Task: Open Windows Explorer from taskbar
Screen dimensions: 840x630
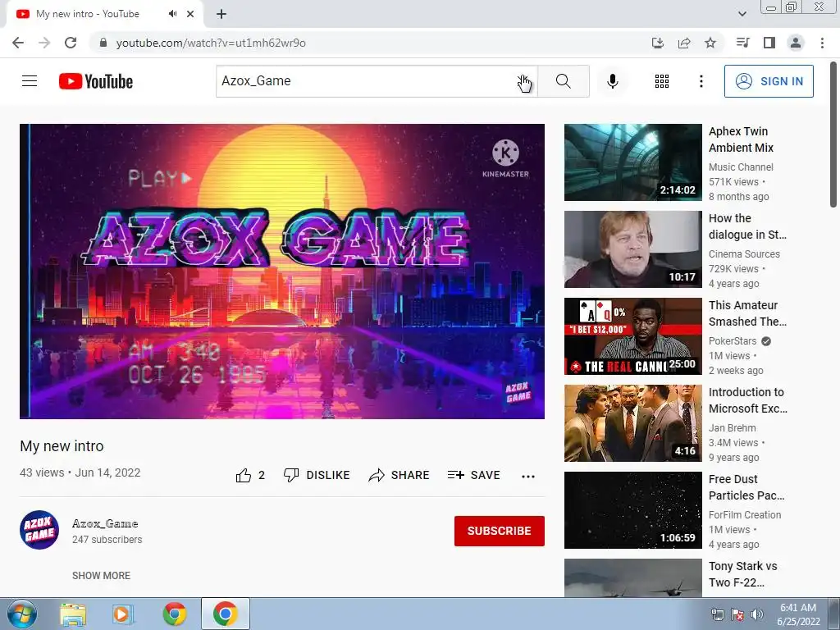Action: (x=73, y=614)
